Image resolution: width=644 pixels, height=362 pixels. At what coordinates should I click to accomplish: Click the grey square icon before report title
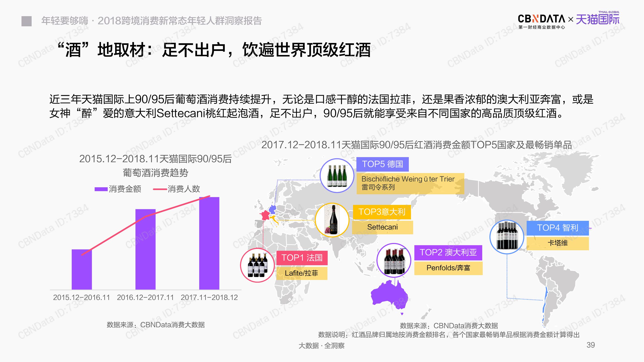27,21
